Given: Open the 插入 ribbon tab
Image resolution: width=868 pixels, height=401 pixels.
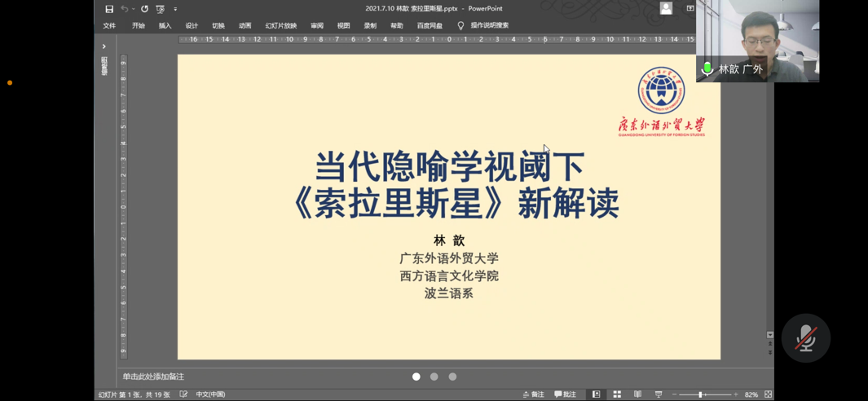Looking at the screenshot, I should (165, 26).
